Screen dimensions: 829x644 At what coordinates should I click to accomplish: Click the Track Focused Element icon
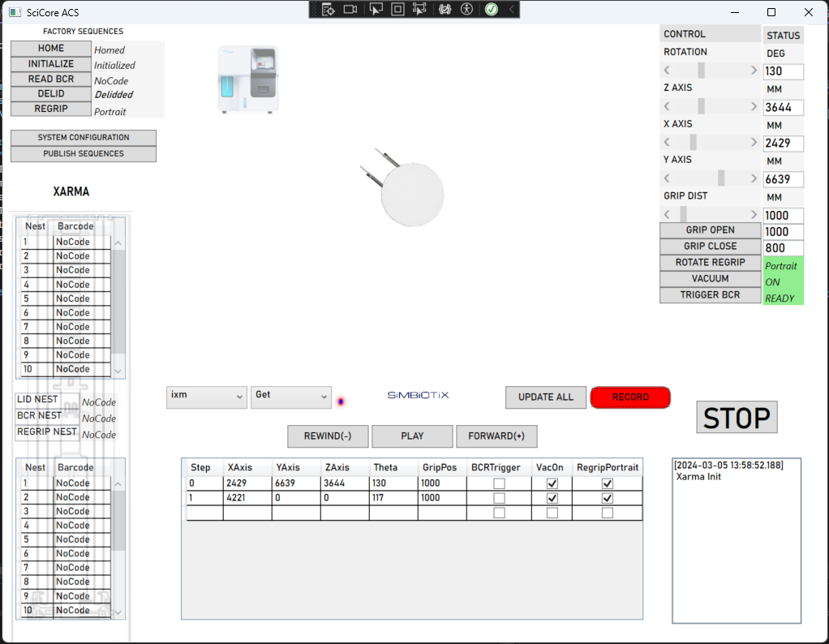(x=419, y=10)
